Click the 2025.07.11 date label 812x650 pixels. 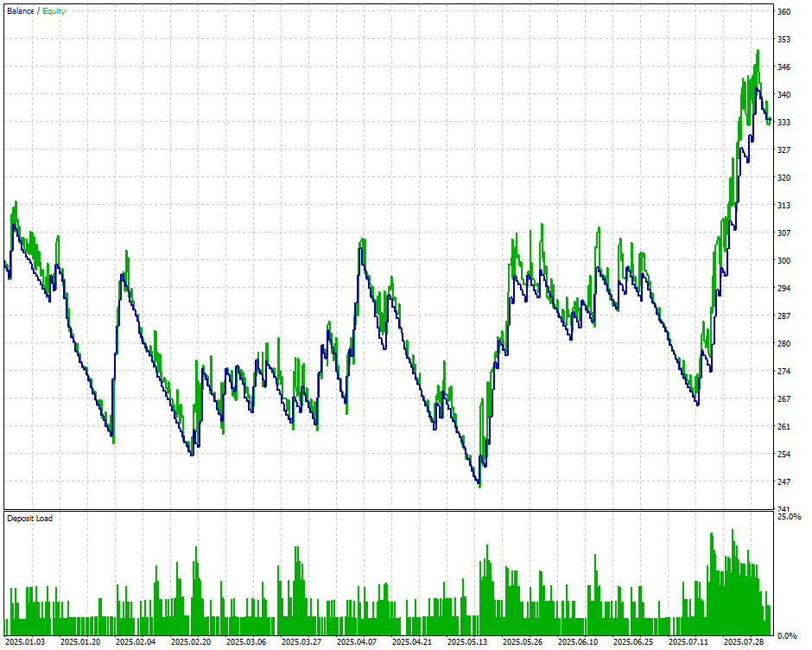(688, 641)
